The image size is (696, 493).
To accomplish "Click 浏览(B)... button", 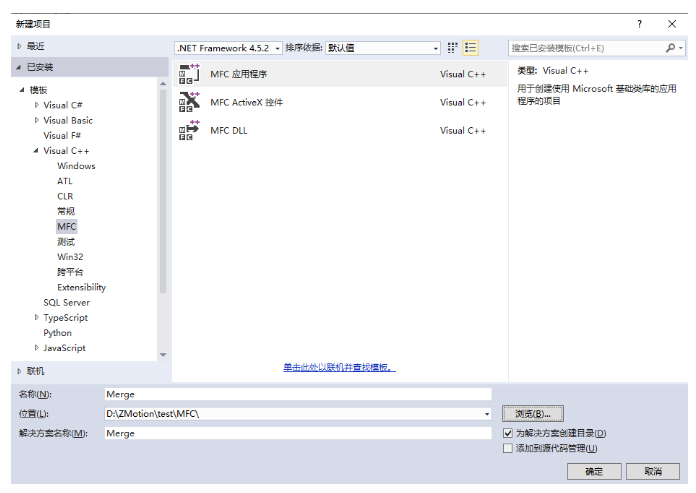I will (533, 414).
